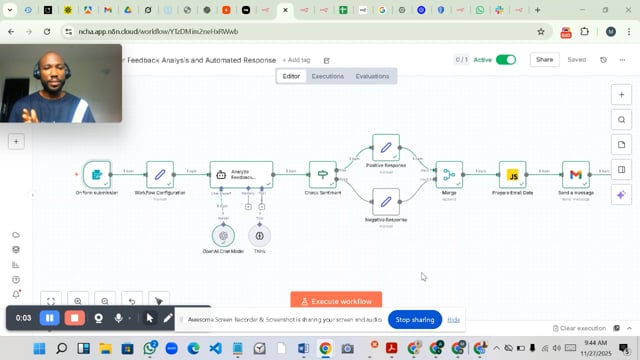
Task: Zoom in on the canvas
Action: (78, 301)
